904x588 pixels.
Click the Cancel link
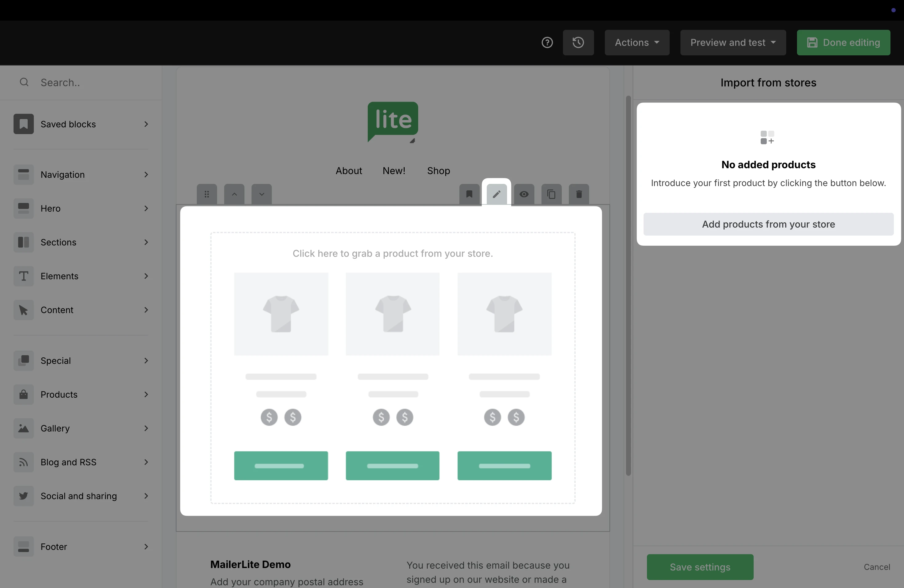(x=876, y=567)
